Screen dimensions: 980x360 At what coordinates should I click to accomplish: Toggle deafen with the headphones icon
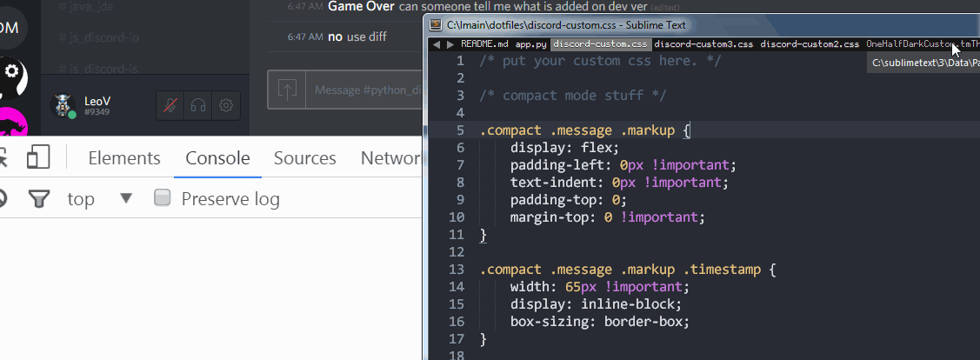click(x=199, y=106)
